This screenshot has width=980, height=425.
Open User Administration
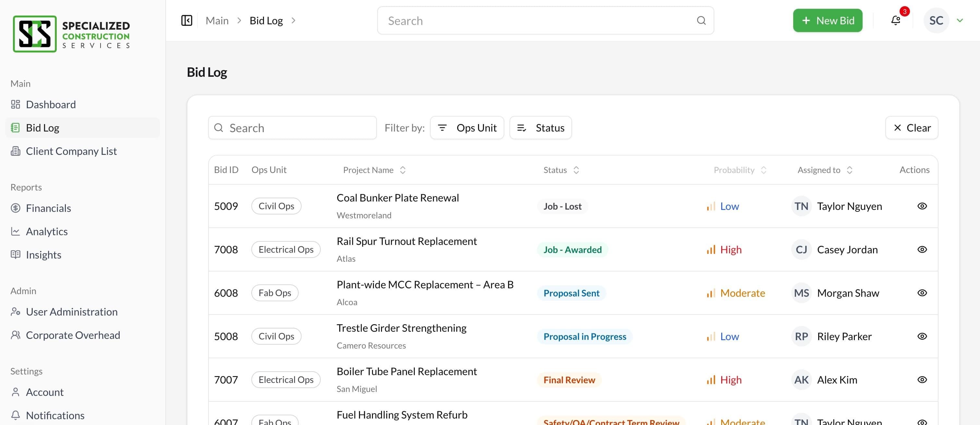click(72, 312)
